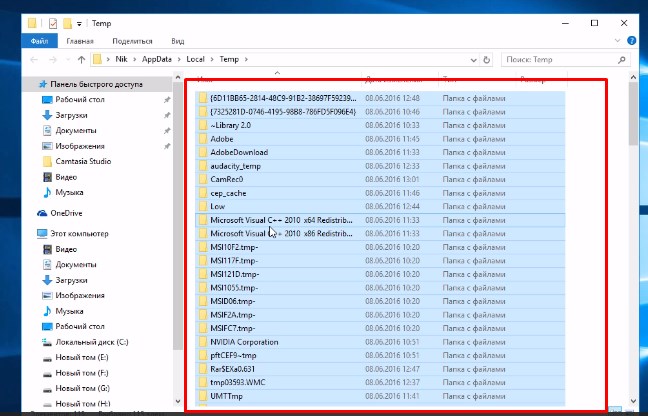Select Панель быстрого доступа in navigation pane

(96, 84)
